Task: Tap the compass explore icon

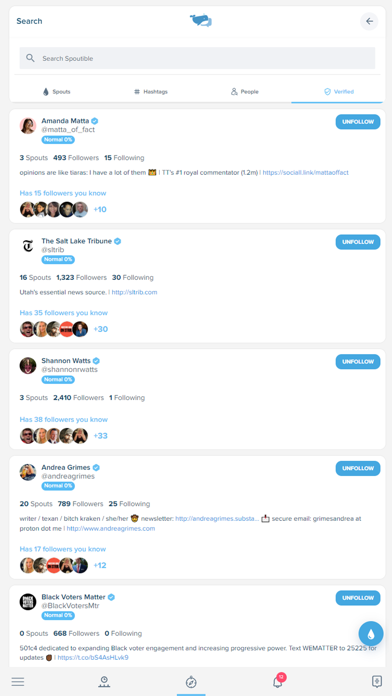Action: (191, 682)
